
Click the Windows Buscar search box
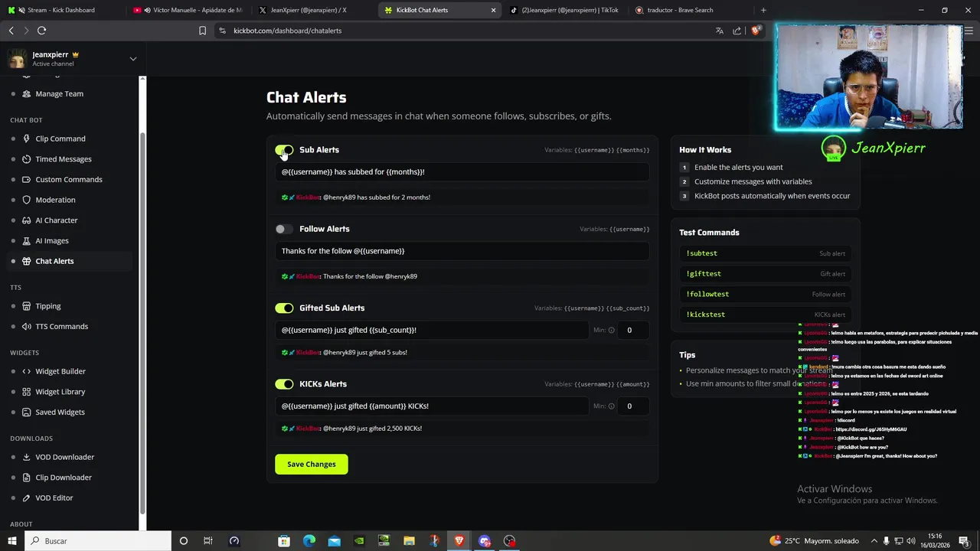pos(97,541)
